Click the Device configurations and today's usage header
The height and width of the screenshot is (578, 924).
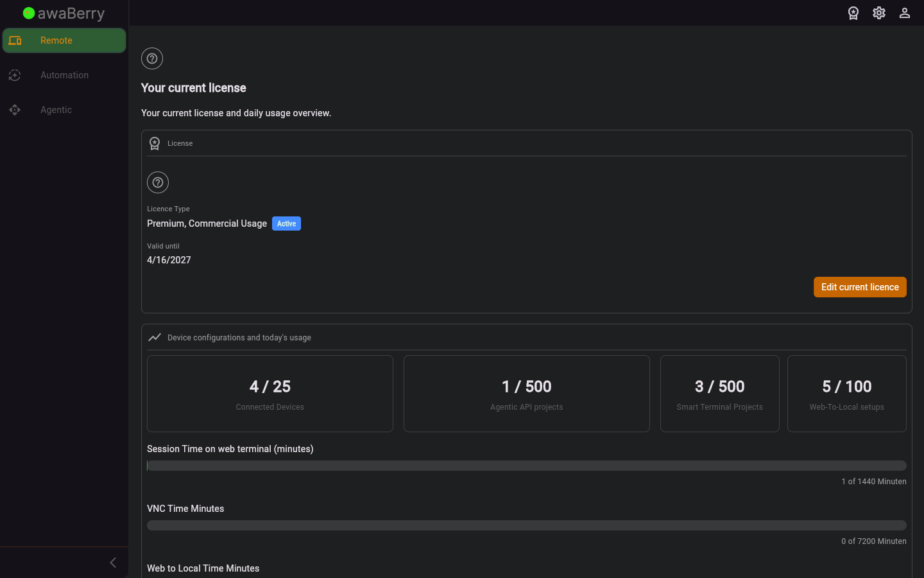[239, 338]
